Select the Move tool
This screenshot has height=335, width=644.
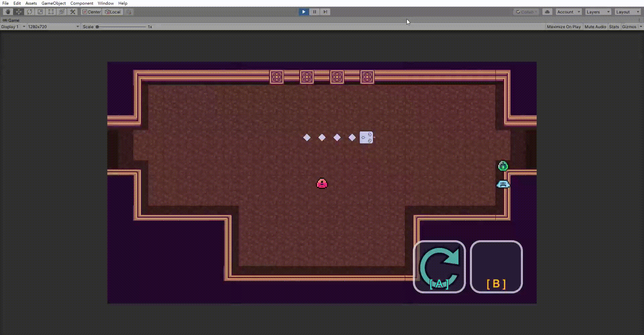(x=18, y=12)
